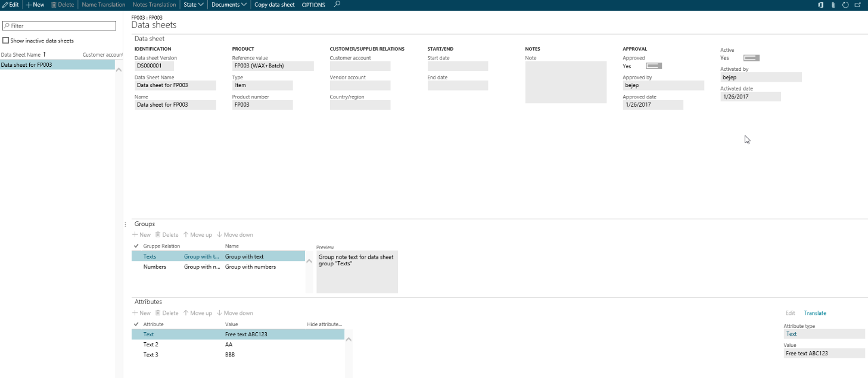Click the Activated date field 1/26/2017

pos(751,97)
